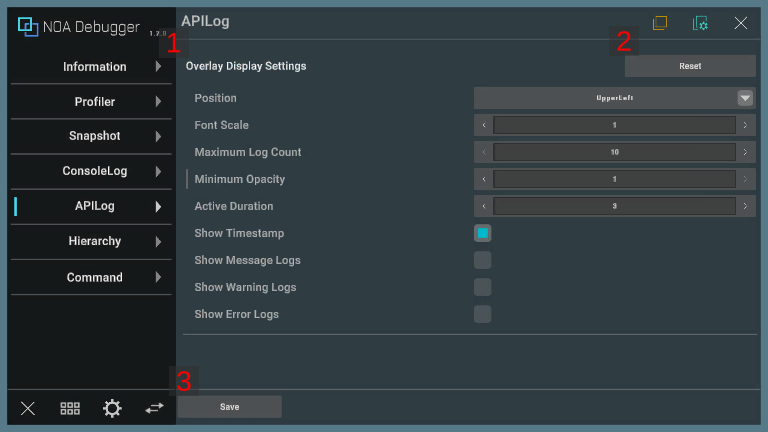
Task: Open the Position dropdown showing UpperLeft
Action: (614, 98)
